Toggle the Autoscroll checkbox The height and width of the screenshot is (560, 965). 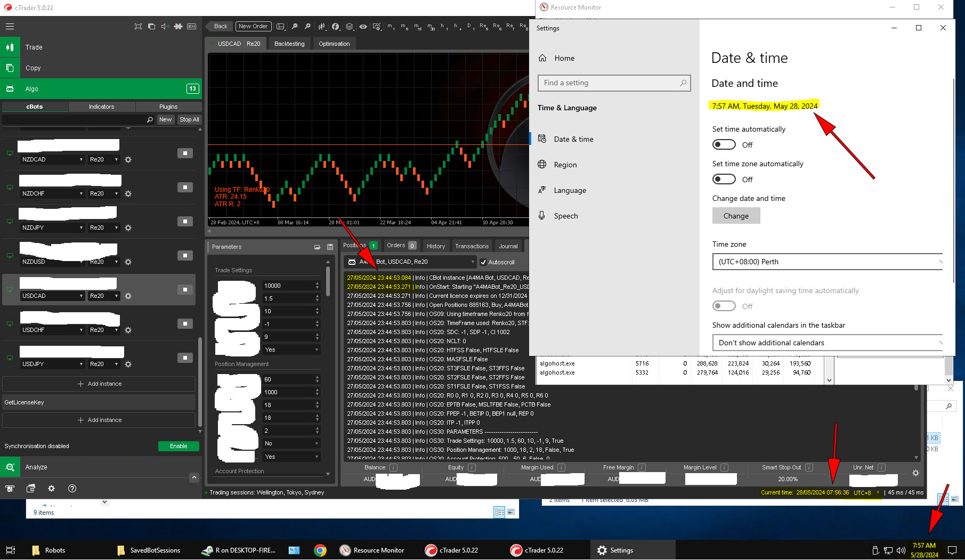[483, 262]
